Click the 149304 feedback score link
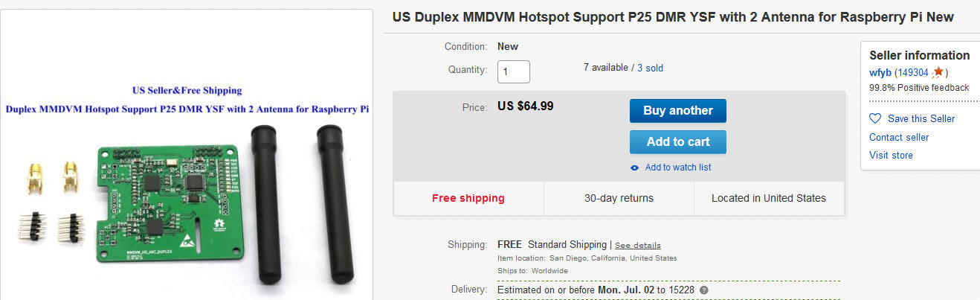Screen dimensions: 980x300 (x=913, y=72)
